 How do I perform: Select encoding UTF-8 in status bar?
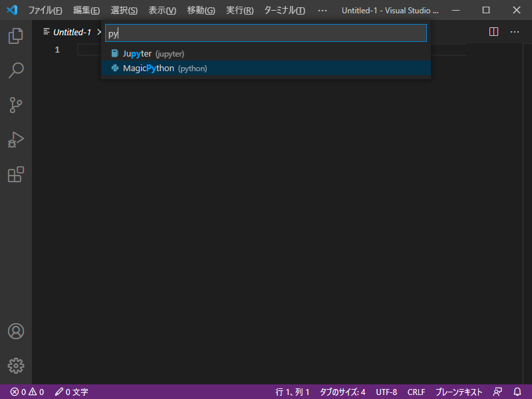coord(386,392)
